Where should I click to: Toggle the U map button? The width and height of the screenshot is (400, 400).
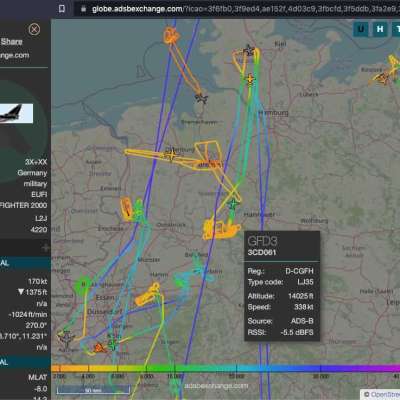click(x=361, y=29)
